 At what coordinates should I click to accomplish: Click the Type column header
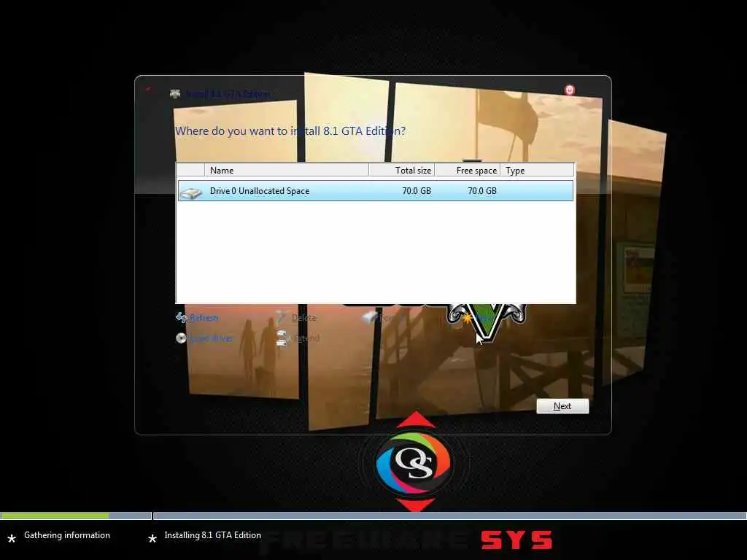[537, 171]
